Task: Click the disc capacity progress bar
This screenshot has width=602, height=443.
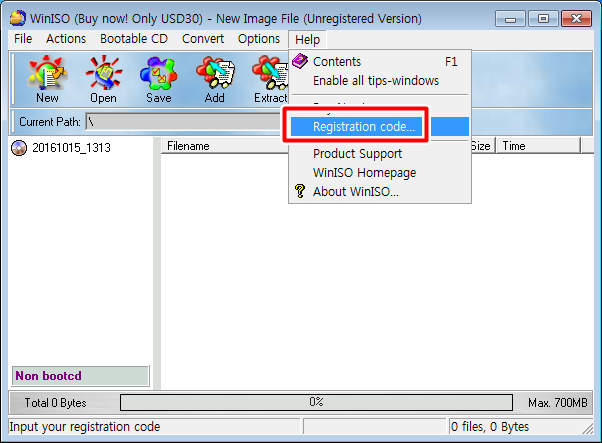Action: point(316,402)
